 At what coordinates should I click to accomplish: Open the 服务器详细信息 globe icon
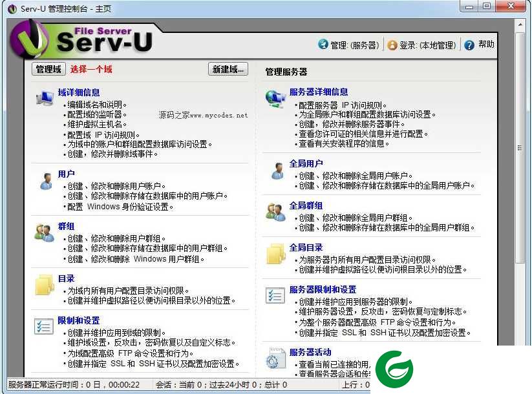275,99
